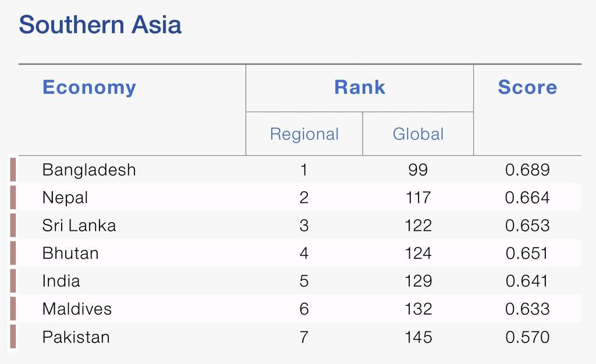Select Bangladesh's score 0.689
This screenshot has height=364, width=596.
pyautogui.click(x=527, y=170)
